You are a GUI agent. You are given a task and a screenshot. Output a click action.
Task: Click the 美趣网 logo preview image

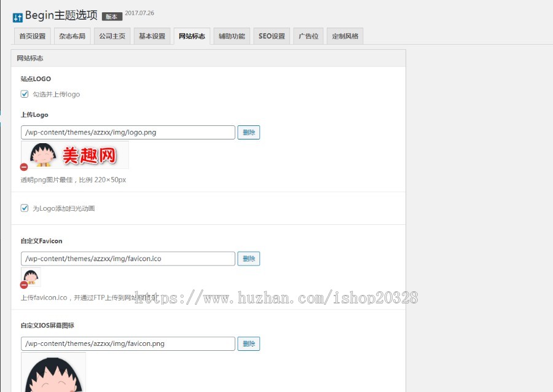[75, 155]
